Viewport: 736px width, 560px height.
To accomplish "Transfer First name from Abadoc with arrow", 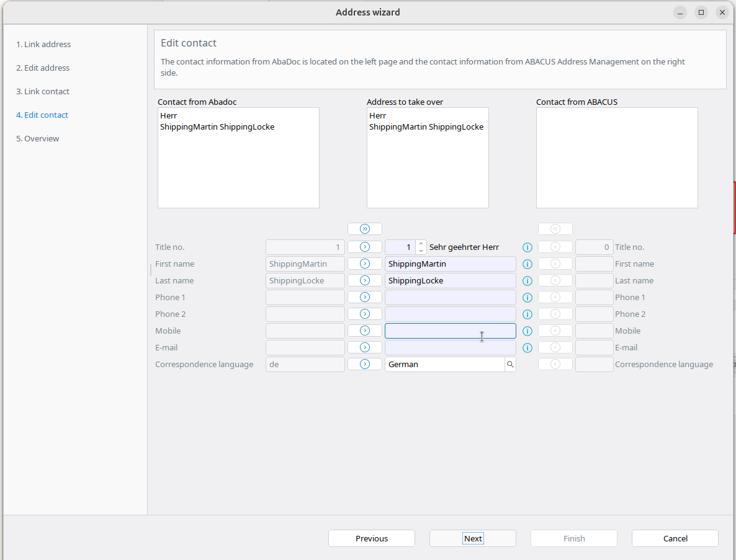I will click(x=365, y=264).
